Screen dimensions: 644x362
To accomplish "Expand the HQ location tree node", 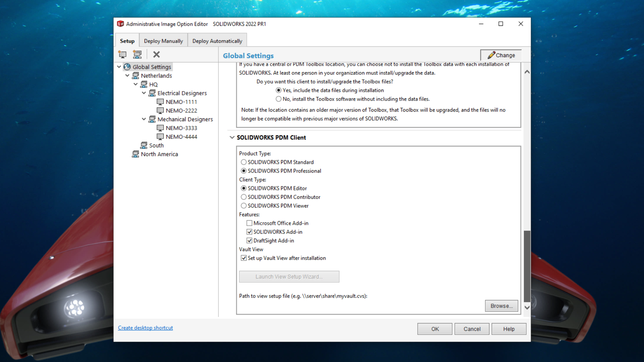I will point(136,84).
